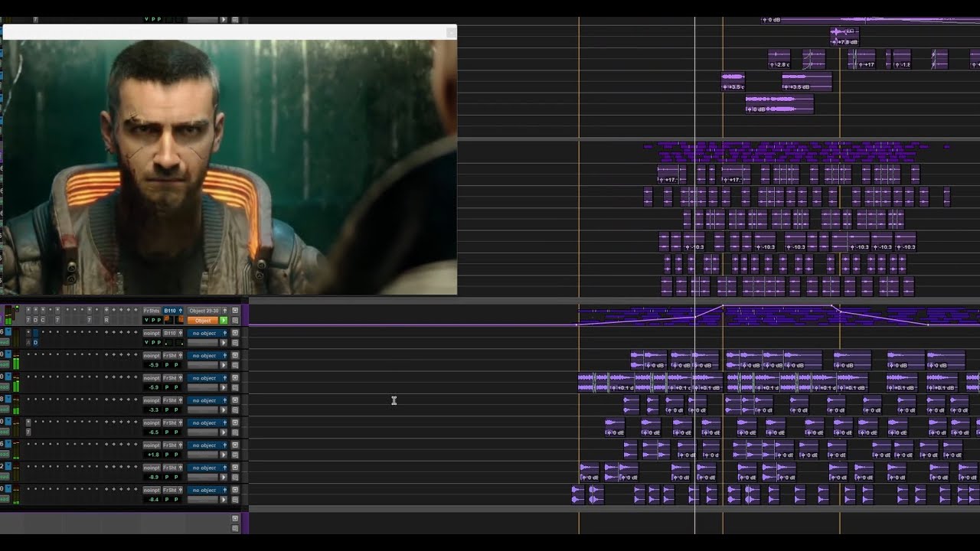The width and height of the screenshot is (980, 551).
Task: Click the blue D button in the second track
Action: tap(35, 343)
